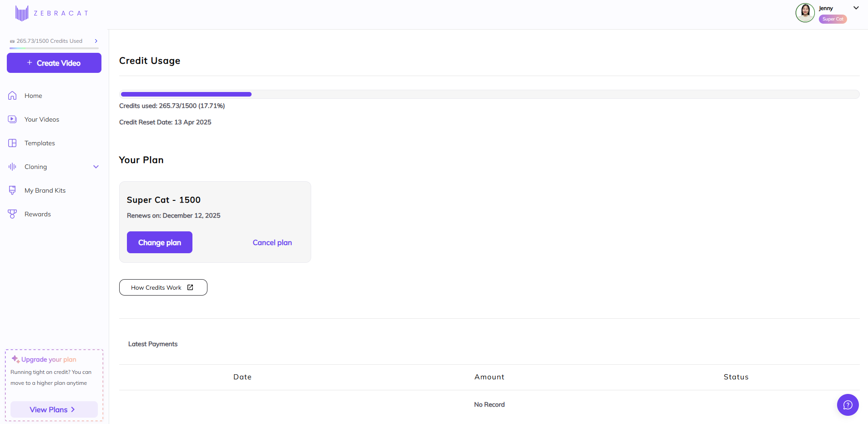Click the Amount column header
Screen dimensions: 868x424
click(x=490, y=377)
